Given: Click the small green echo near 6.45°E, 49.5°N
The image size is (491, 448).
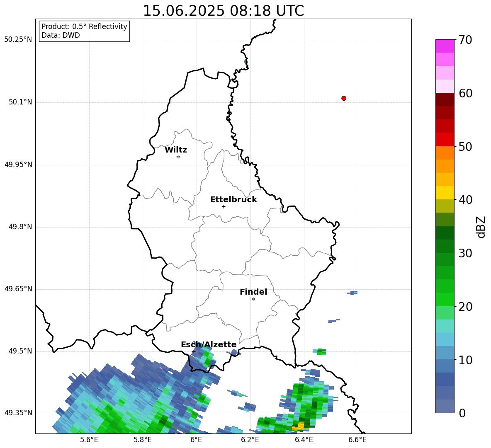Looking at the screenshot, I should pyautogui.click(x=320, y=351).
